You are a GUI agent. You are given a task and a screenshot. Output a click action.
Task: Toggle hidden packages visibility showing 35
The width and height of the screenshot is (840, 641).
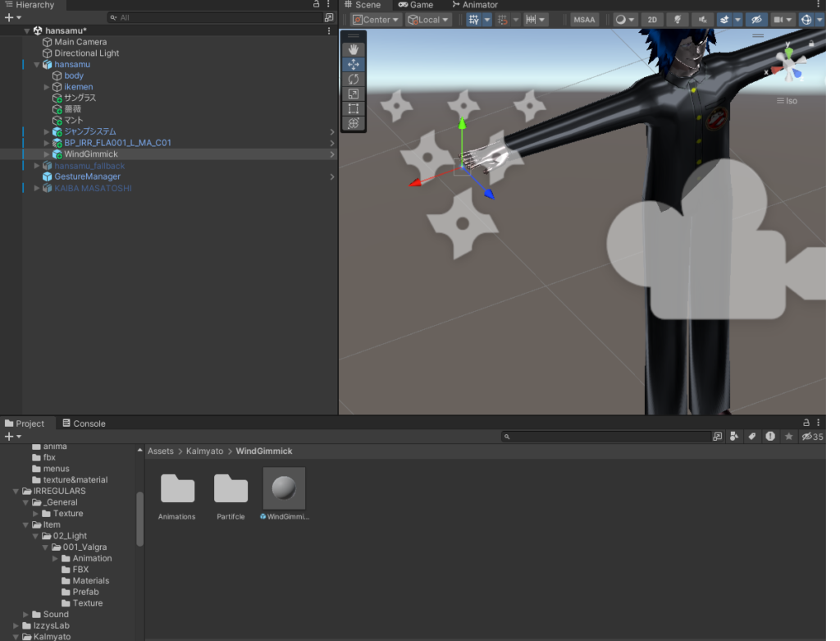pyautogui.click(x=812, y=437)
